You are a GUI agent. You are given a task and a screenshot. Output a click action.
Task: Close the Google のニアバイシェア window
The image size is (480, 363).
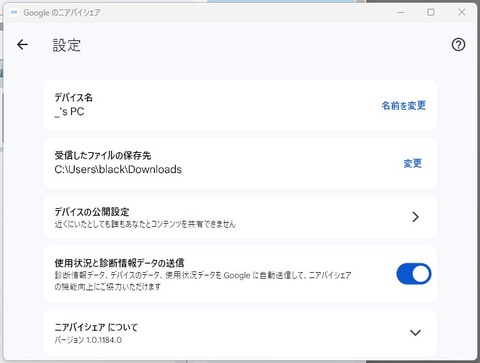tap(462, 12)
